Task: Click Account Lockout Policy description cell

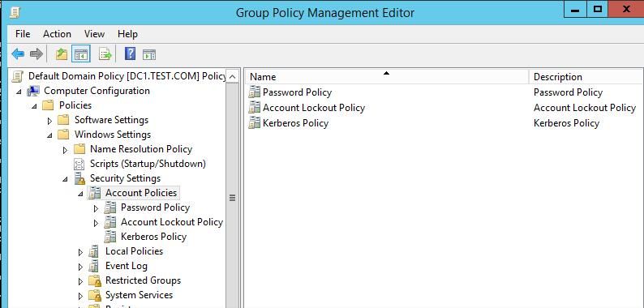Action: coord(585,108)
